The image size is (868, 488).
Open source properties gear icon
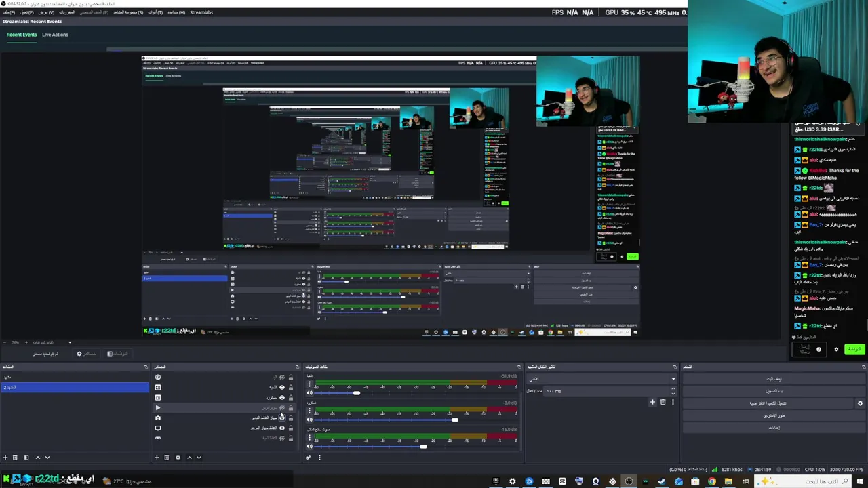point(178,457)
